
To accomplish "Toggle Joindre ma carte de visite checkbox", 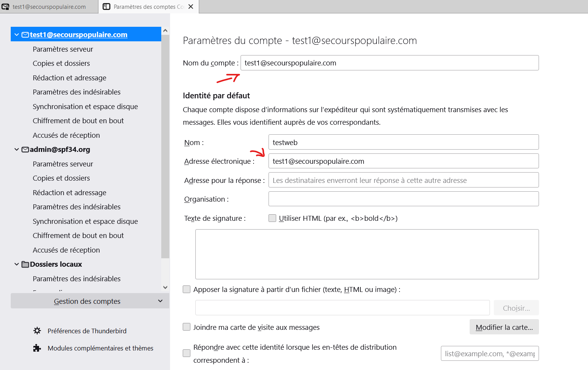I will pos(187,327).
